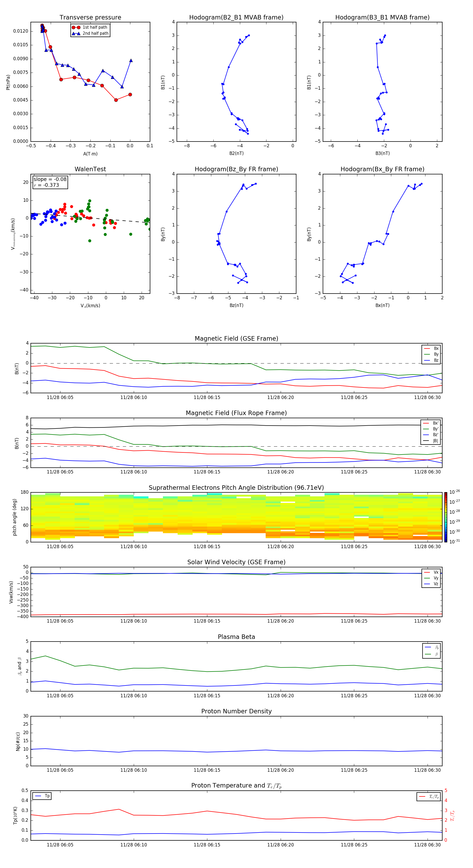Screen dimensions: 473x868
Task: Click the 'Proton Number Density' title
Action: click(236, 711)
